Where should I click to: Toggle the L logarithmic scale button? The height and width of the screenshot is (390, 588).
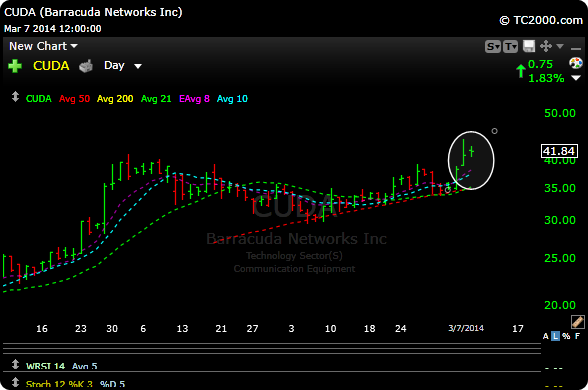tap(555, 336)
